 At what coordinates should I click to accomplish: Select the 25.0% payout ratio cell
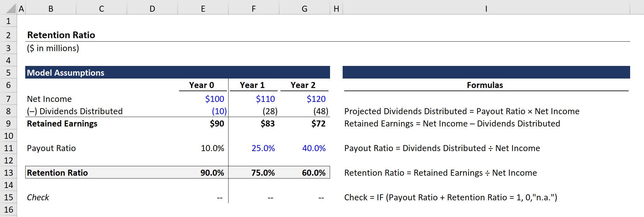coord(263,148)
